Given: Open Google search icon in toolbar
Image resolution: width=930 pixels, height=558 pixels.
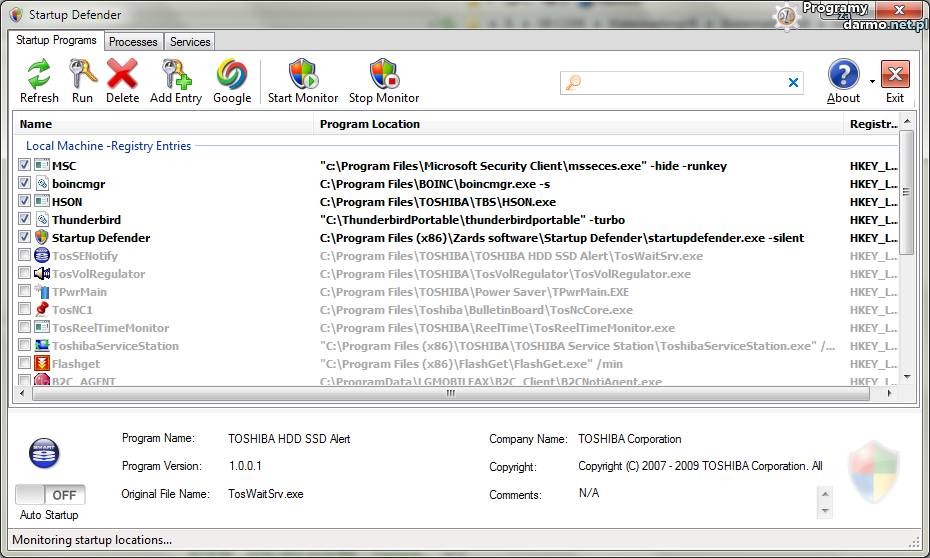Looking at the screenshot, I should [232, 75].
